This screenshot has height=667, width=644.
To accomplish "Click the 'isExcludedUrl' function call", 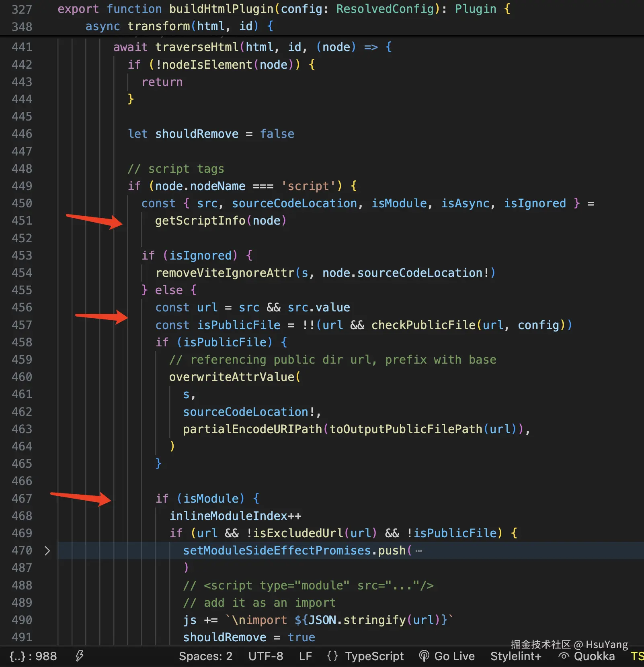I will 298,533.
